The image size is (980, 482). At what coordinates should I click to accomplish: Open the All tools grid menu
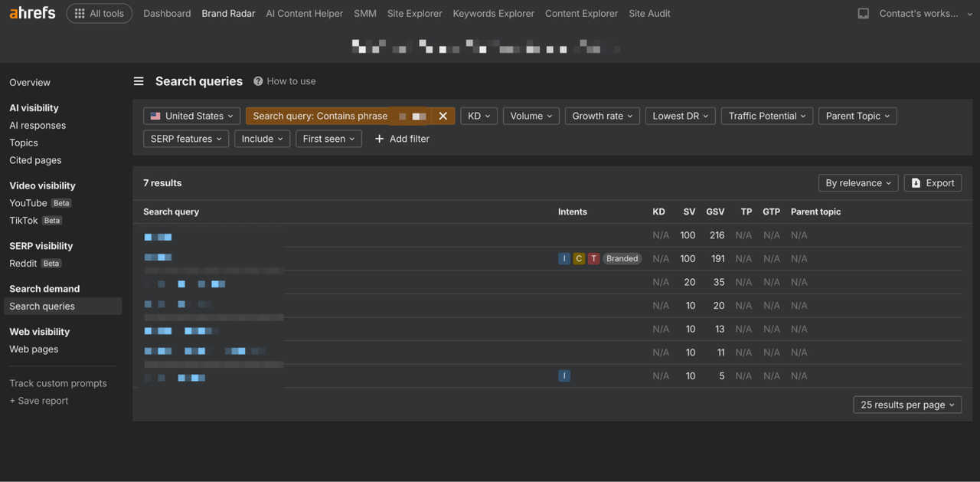(100, 13)
